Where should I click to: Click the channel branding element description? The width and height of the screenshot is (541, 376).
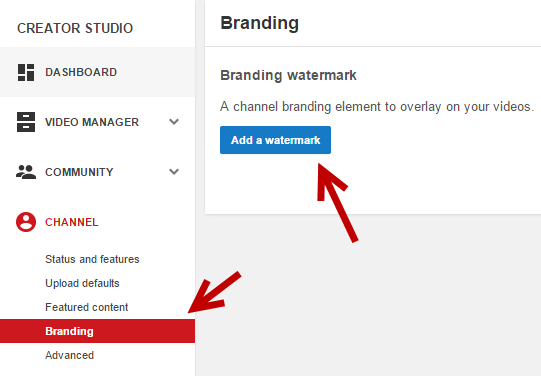tap(377, 107)
